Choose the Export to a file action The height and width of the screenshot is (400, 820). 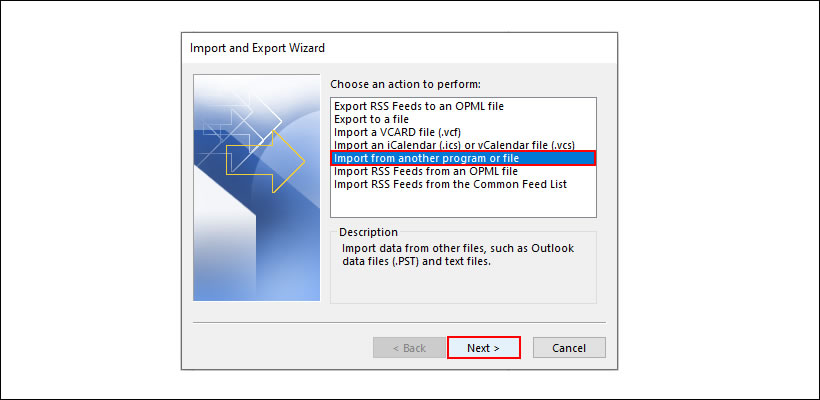[x=373, y=118]
